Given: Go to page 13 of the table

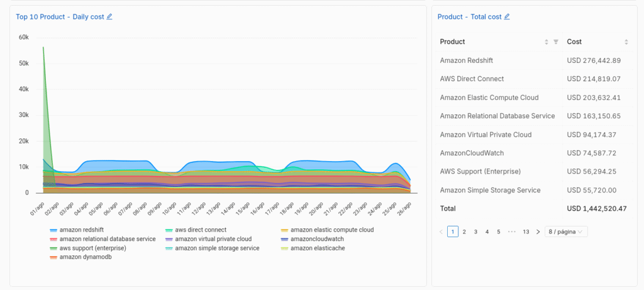Looking at the screenshot, I should point(526,231).
